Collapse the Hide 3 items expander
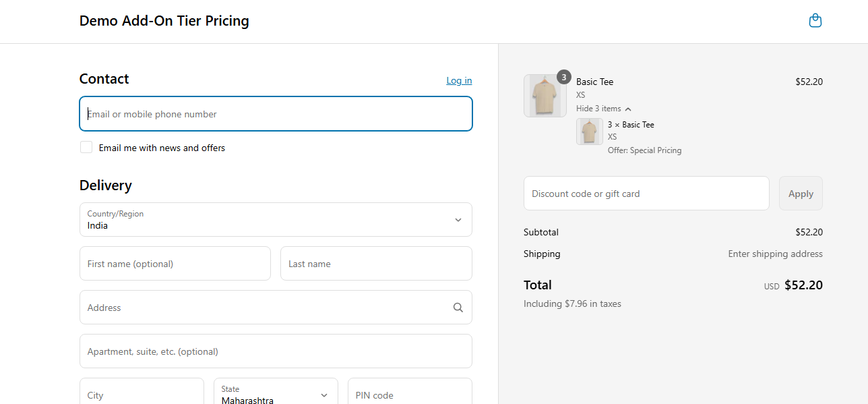The image size is (868, 404). (603, 109)
